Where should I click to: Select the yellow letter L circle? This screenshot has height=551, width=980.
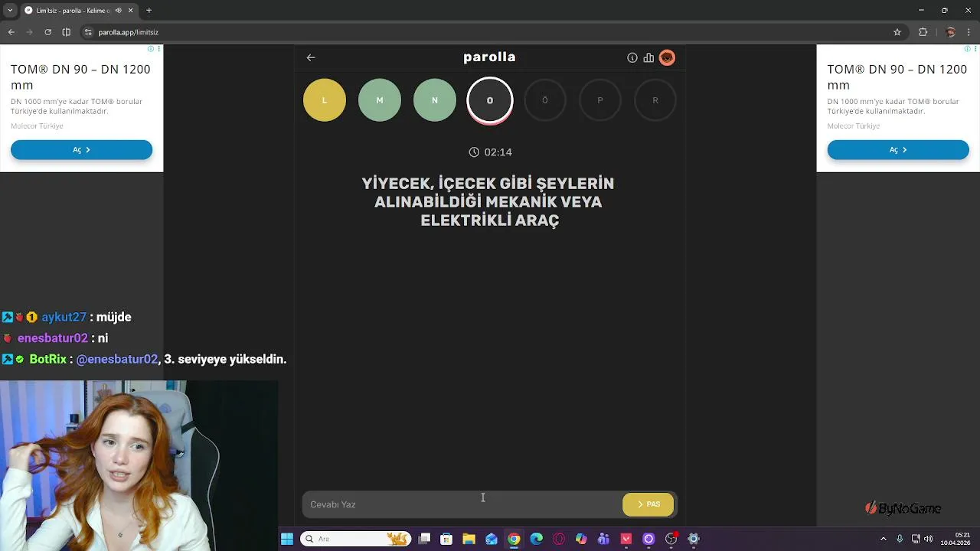(x=325, y=100)
